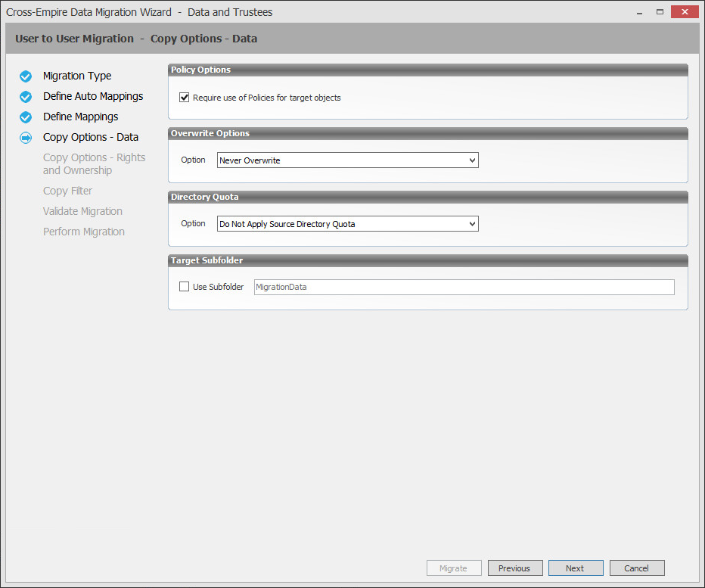Minimize the wizard window
Image resolution: width=705 pixels, height=588 pixels.
pos(639,12)
